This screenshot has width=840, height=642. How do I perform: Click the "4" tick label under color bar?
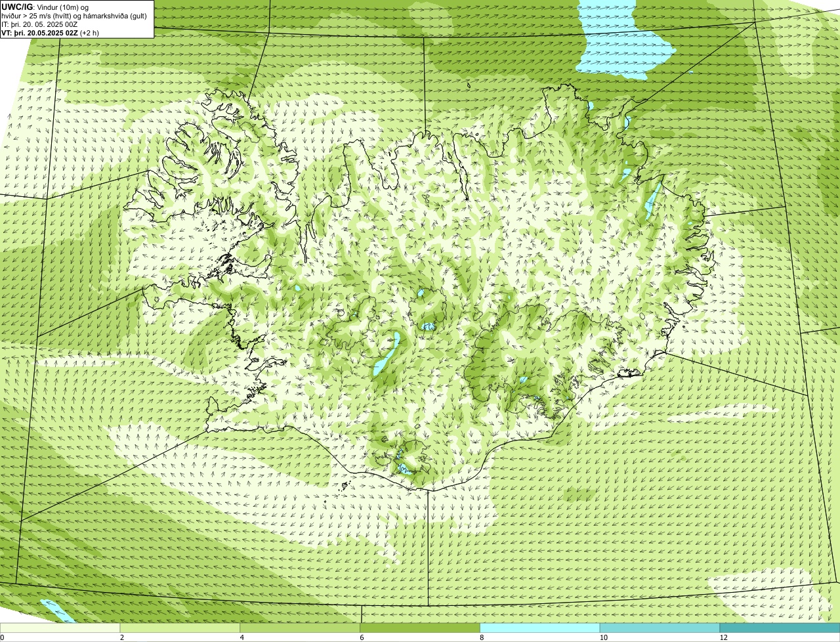[x=242, y=637]
